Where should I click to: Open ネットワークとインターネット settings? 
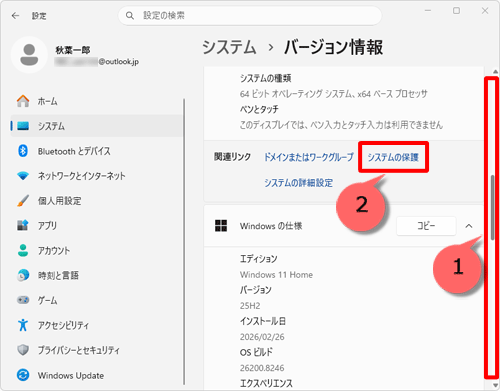[97, 176]
